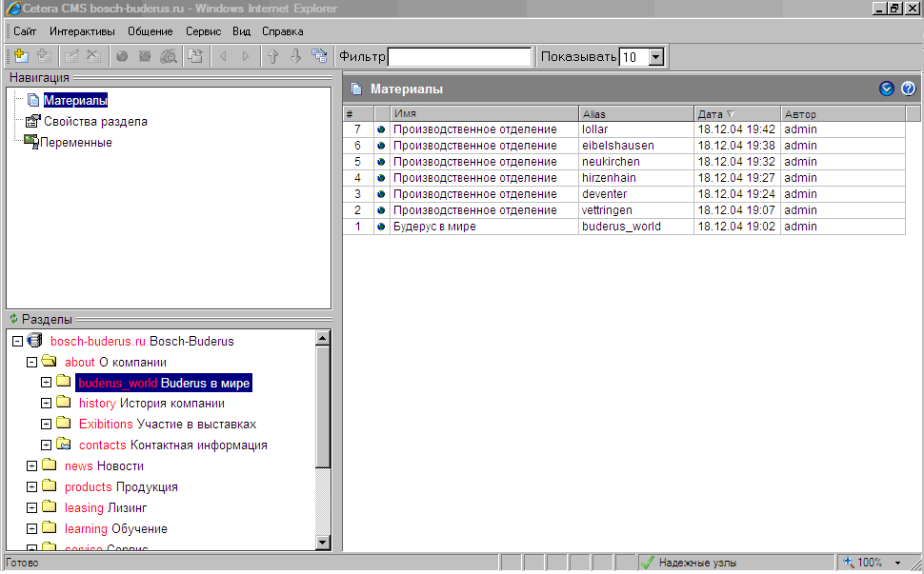Image resolution: width=924 pixels, height=574 pixels.
Task: Expand the products Продукция folder
Action: [x=31, y=487]
